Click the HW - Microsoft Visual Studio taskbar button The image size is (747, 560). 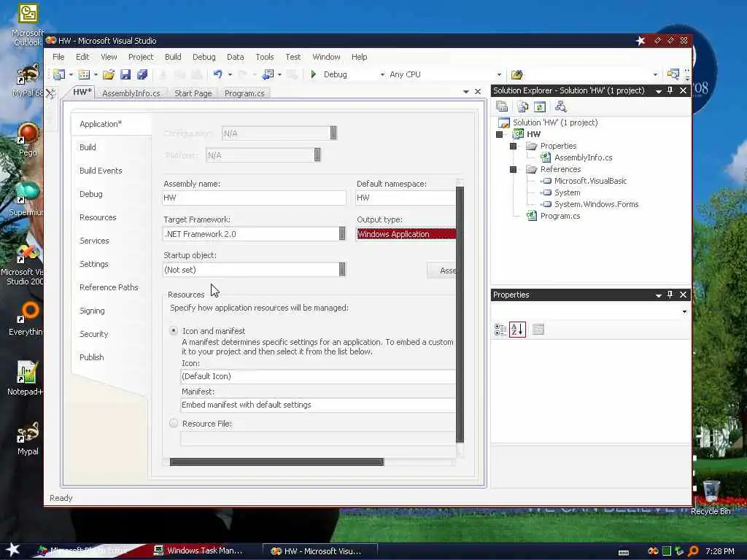coord(320,551)
